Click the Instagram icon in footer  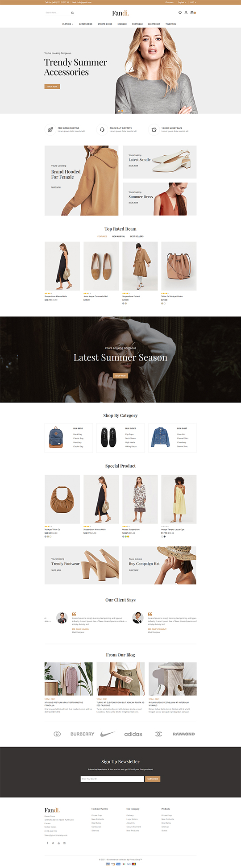coord(64,843)
